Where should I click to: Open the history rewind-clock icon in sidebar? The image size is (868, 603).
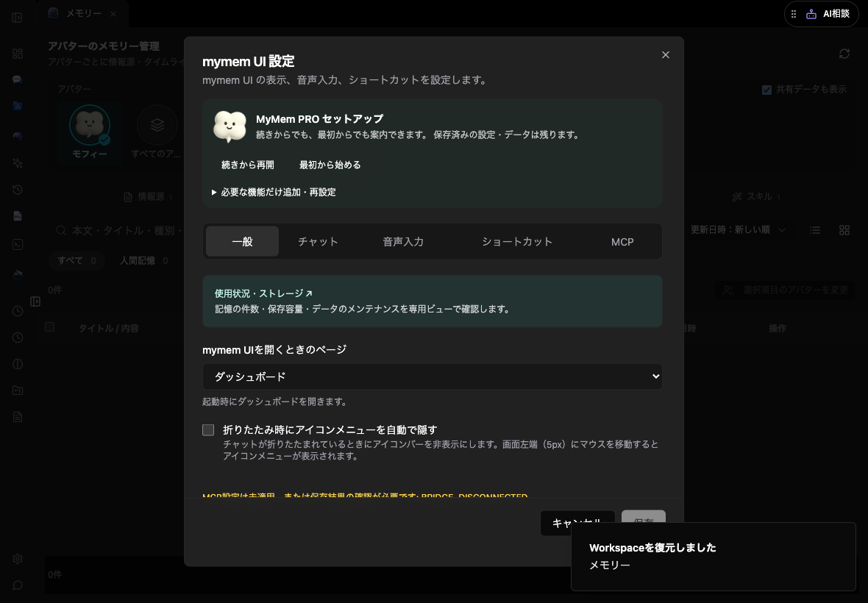click(x=18, y=190)
